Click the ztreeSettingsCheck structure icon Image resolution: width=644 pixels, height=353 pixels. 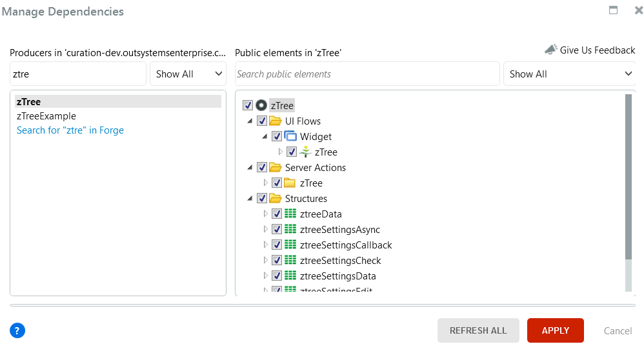tap(290, 260)
